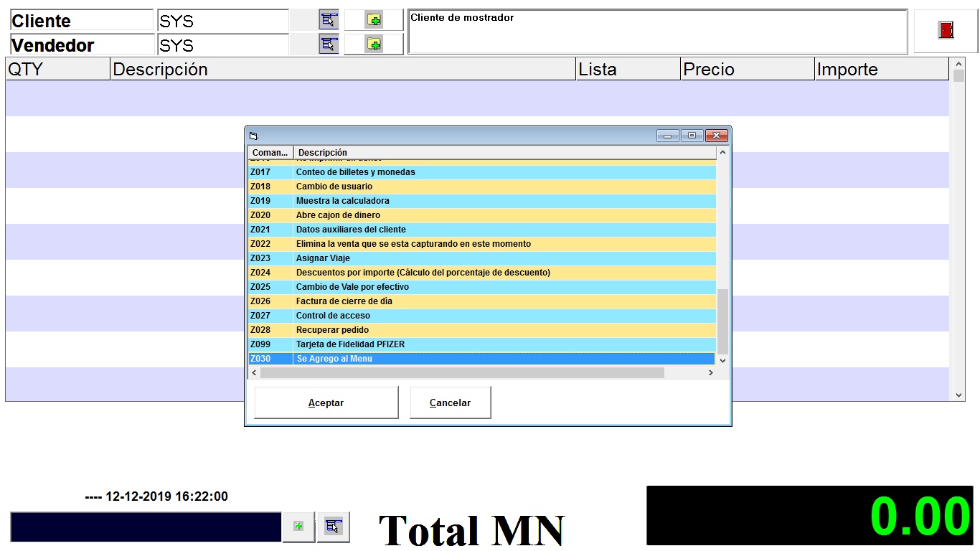
Task: Click the Precio column header
Action: tap(748, 70)
